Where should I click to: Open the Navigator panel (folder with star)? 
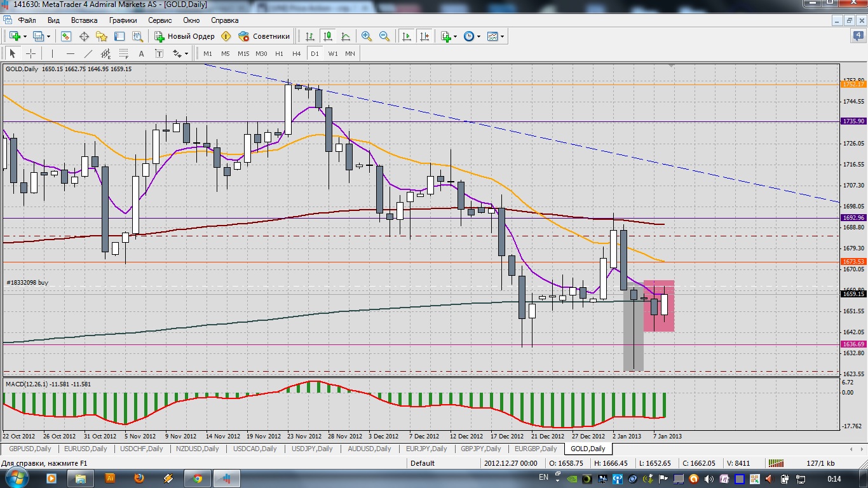[101, 36]
